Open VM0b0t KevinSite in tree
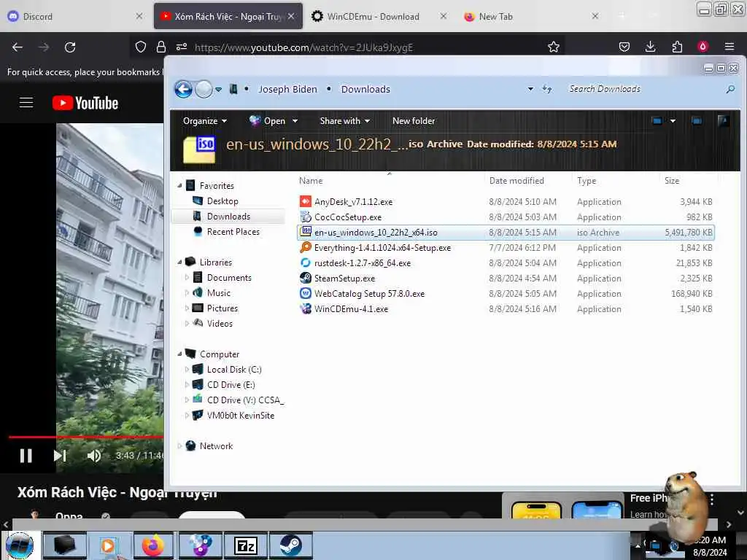The width and height of the screenshot is (747, 560). 240,415
